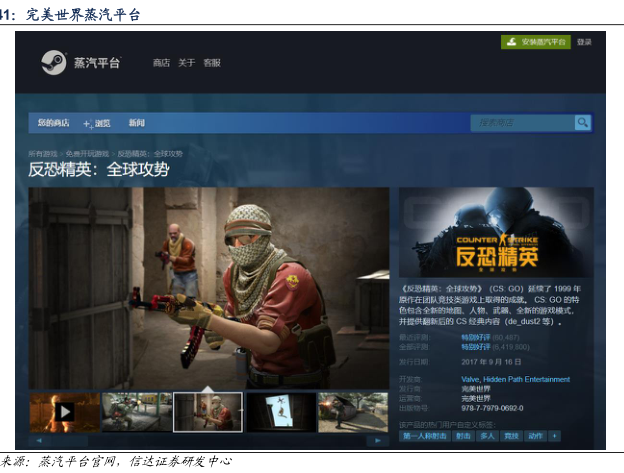This screenshot has width=624, height=473.
Task: Click the search magnifier icon
Action: point(582,122)
